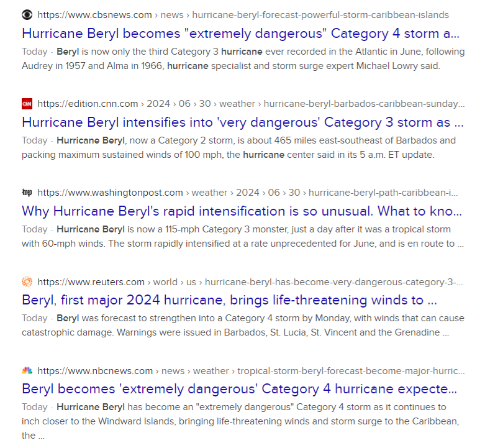Open the CBS News Hurricane Beryl Category 4 headline
The width and height of the screenshot is (503, 448).
236,33
